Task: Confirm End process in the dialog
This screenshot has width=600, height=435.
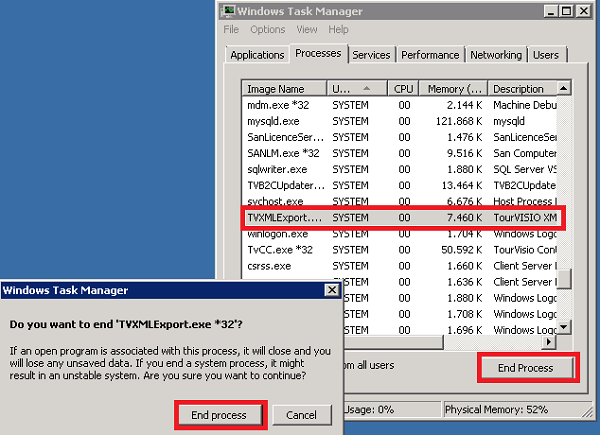Action: pos(219,414)
